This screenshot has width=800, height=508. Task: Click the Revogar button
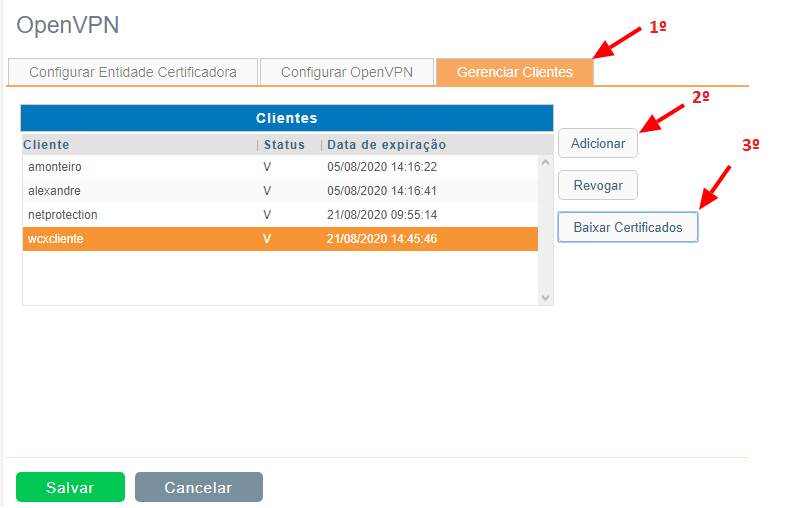coord(598,185)
